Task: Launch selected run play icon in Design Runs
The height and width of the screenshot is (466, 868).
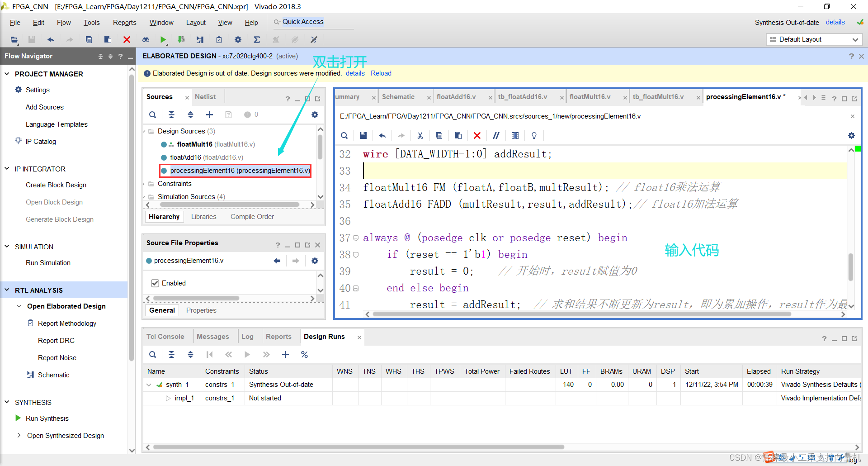Action: coord(247,355)
